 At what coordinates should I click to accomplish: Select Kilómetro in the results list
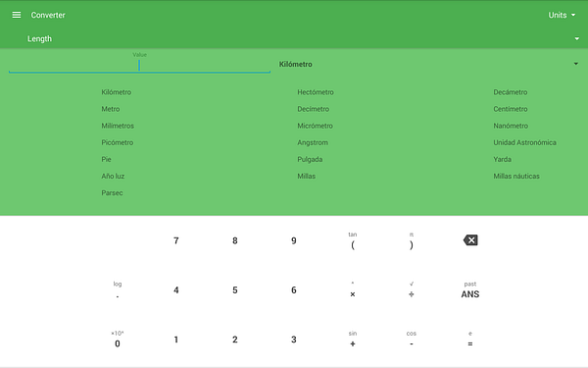coord(117,92)
